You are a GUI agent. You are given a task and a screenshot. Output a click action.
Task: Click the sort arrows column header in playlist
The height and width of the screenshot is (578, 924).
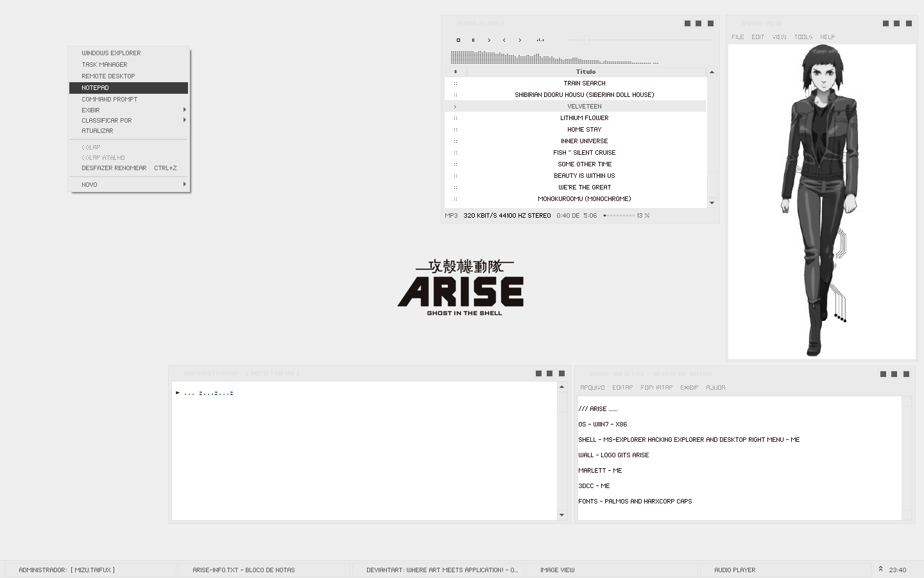tap(456, 72)
